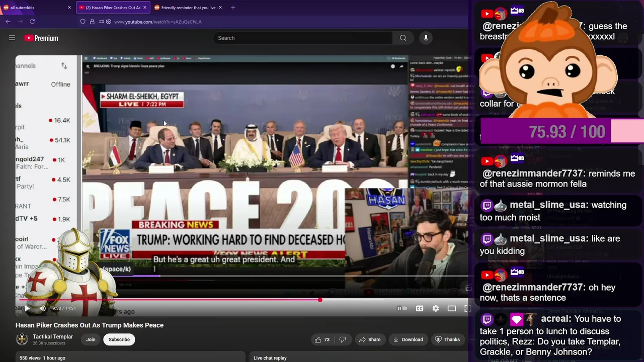Subscribe to Tactikal Templar
This screenshot has width=644, height=362.
point(119,339)
